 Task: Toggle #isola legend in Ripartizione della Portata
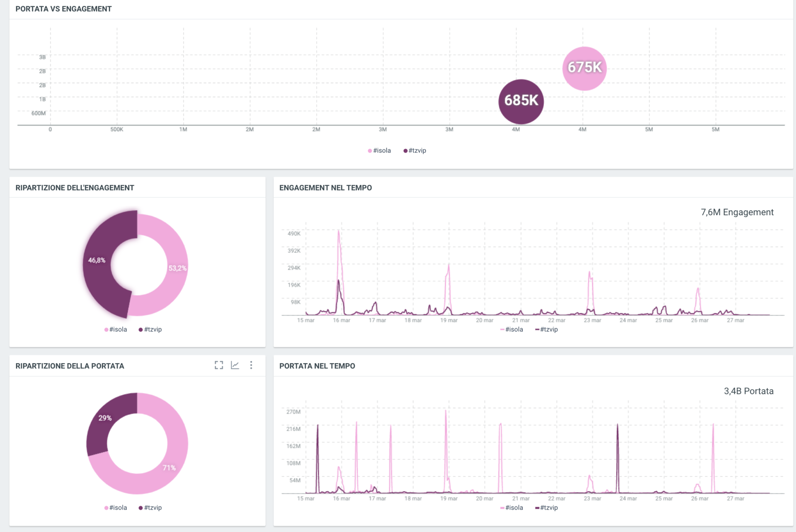116,508
